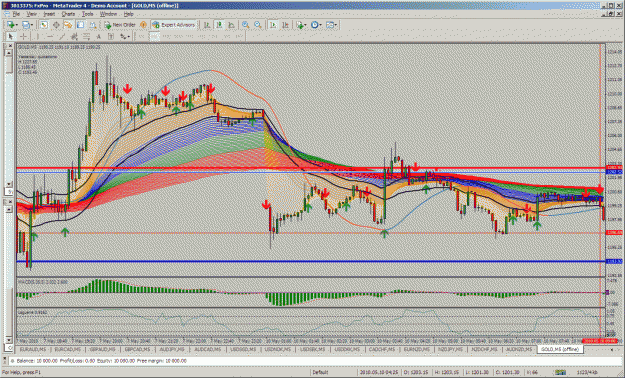
Task: Switch to candlesticks chart display
Action: coord(219,25)
